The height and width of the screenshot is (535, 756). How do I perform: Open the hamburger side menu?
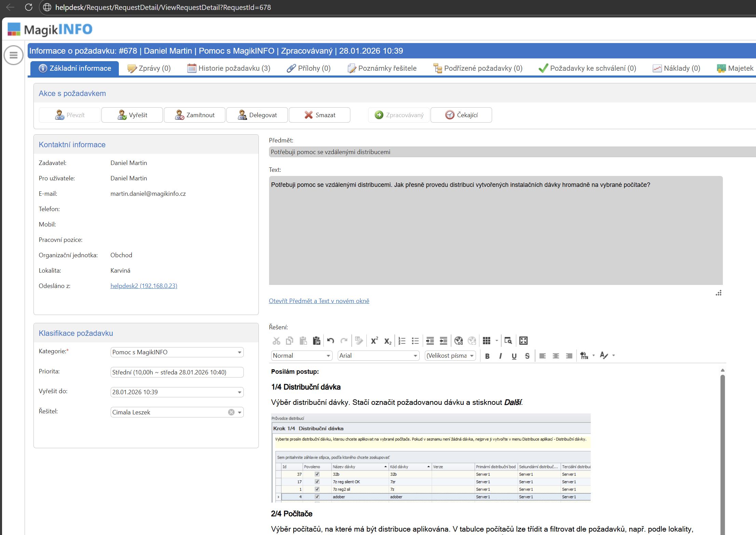click(x=14, y=55)
